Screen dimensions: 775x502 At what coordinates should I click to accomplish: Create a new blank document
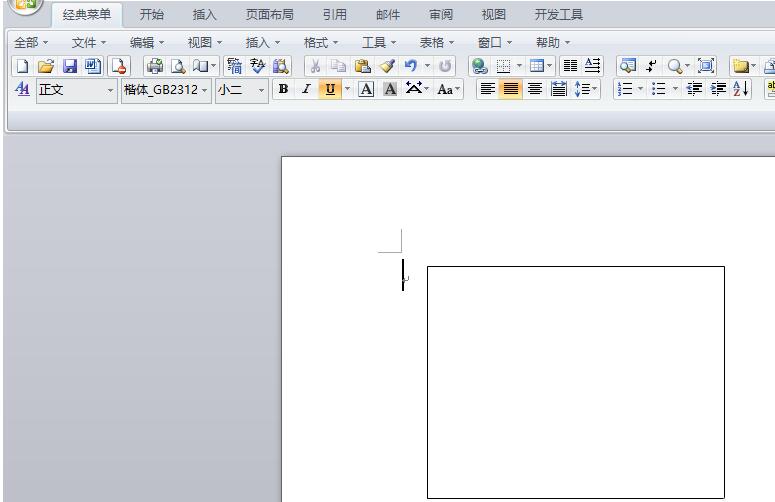(22, 66)
